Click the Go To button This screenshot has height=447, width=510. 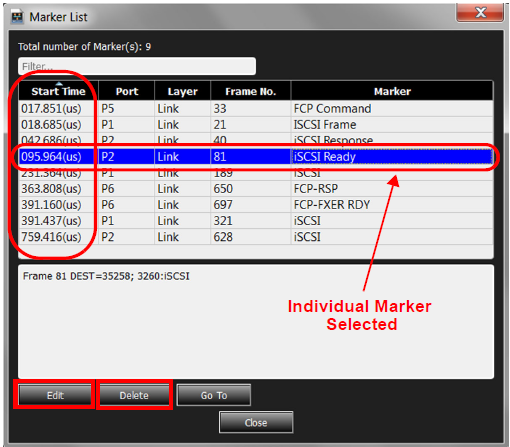[x=214, y=395]
